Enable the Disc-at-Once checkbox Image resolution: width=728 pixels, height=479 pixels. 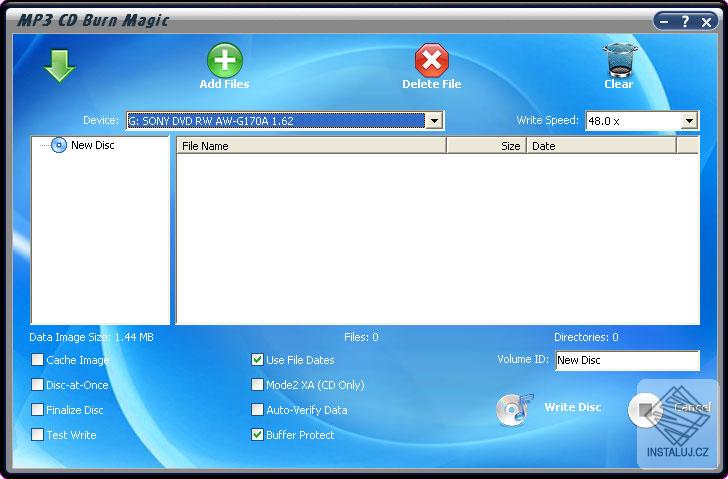pyautogui.click(x=37, y=385)
